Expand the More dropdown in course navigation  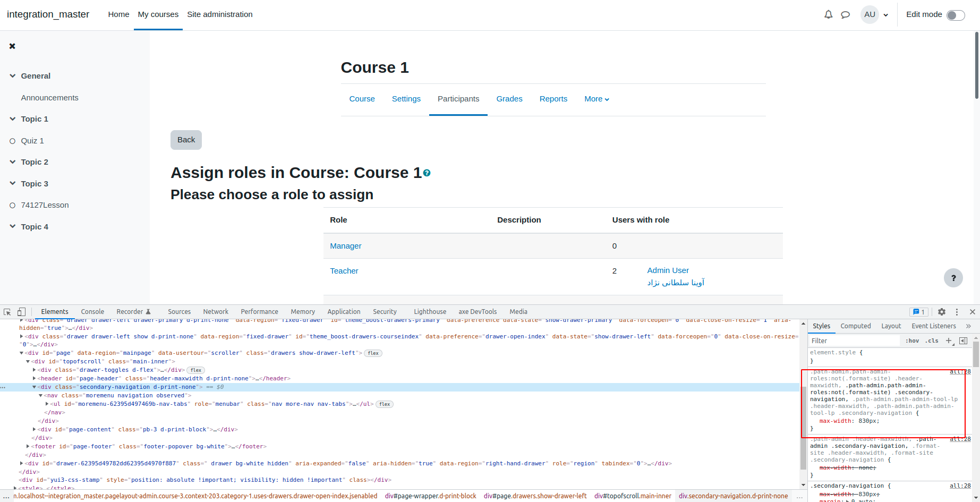pyautogui.click(x=597, y=99)
